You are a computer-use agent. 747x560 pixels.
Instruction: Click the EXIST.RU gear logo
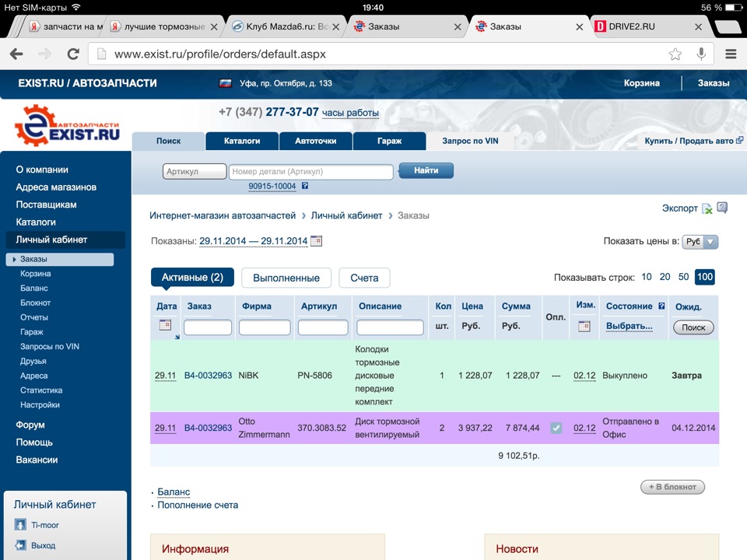pyautogui.click(x=67, y=125)
